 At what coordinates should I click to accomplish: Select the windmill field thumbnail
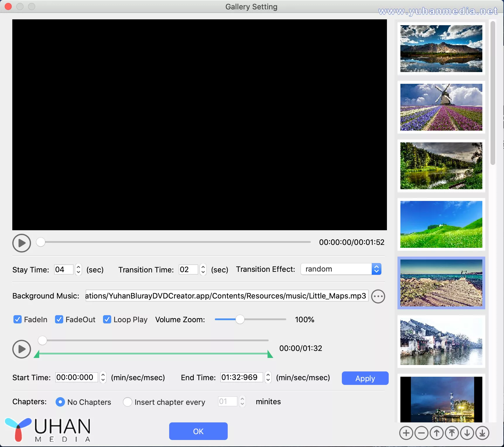[x=441, y=107]
